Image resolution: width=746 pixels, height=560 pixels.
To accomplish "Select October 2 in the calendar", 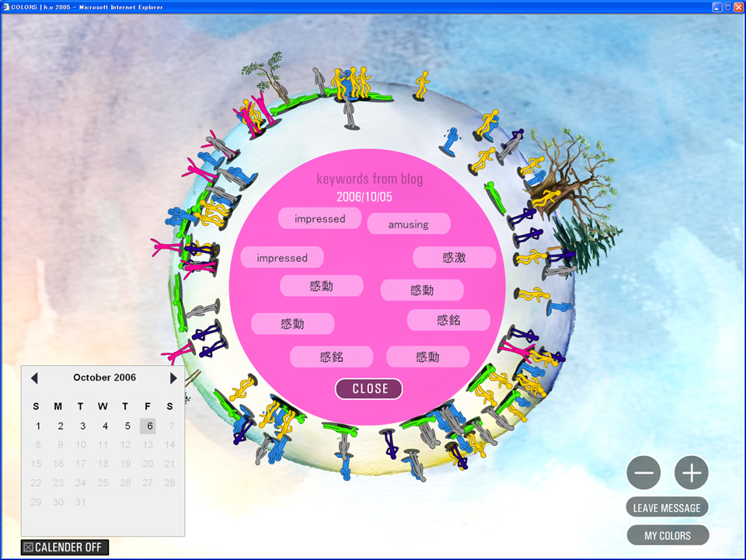I will (x=61, y=426).
